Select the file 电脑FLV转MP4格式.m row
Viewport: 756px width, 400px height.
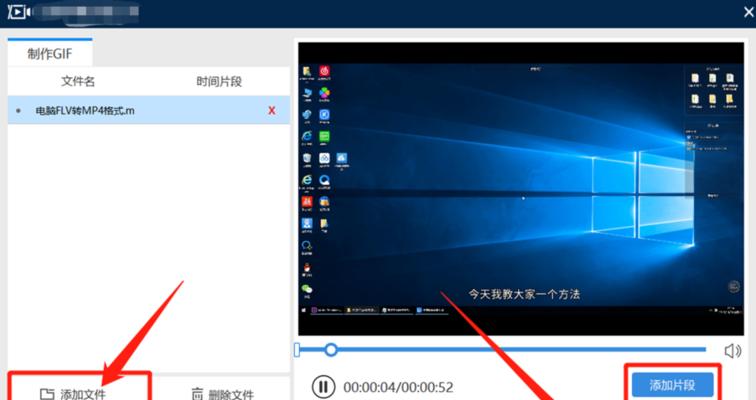coord(149,110)
